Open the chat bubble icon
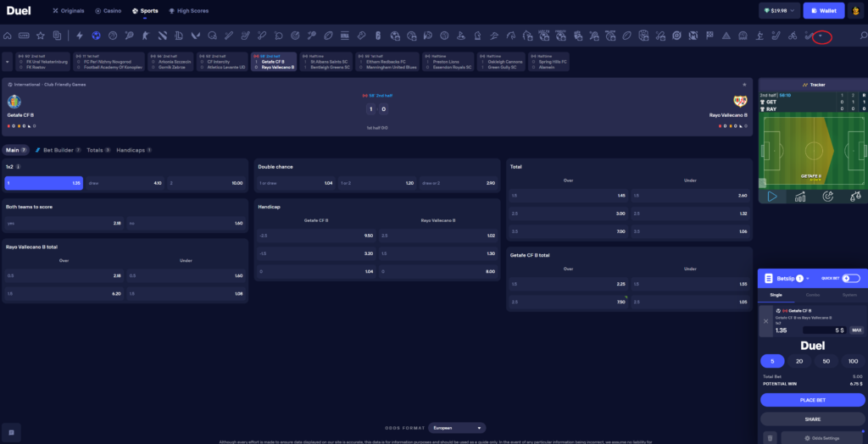Image resolution: width=868 pixels, height=444 pixels. pyautogui.click(x=11, y=432)
